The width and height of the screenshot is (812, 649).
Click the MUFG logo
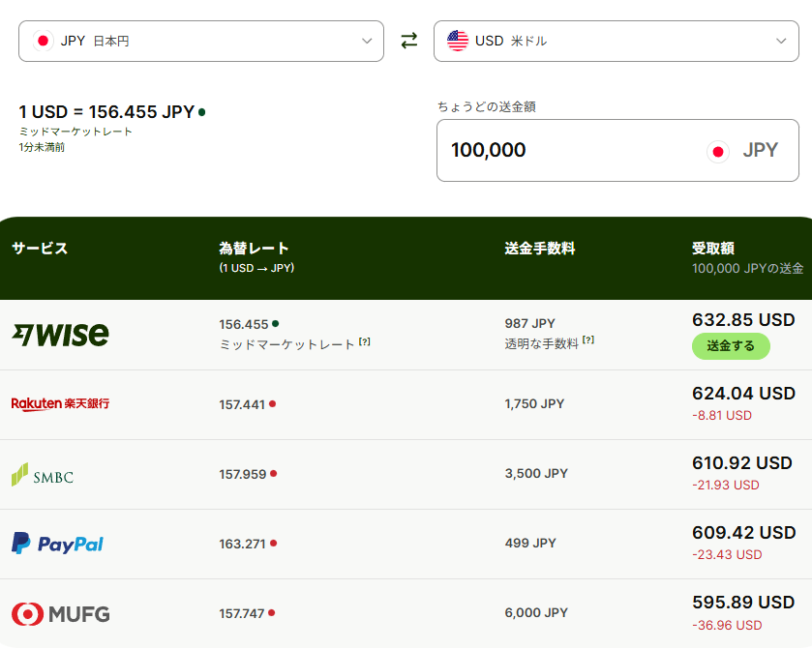[x=60, y=613]
